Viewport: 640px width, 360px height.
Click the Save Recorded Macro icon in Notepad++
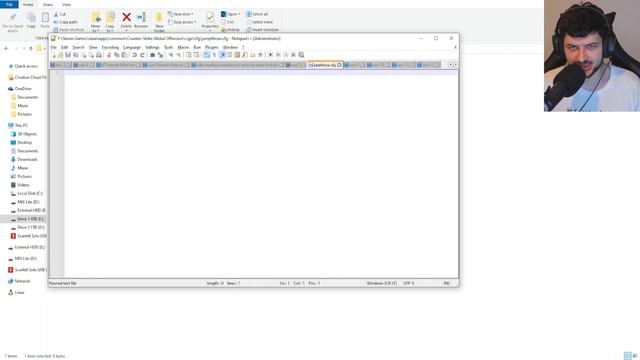point(301,55)
